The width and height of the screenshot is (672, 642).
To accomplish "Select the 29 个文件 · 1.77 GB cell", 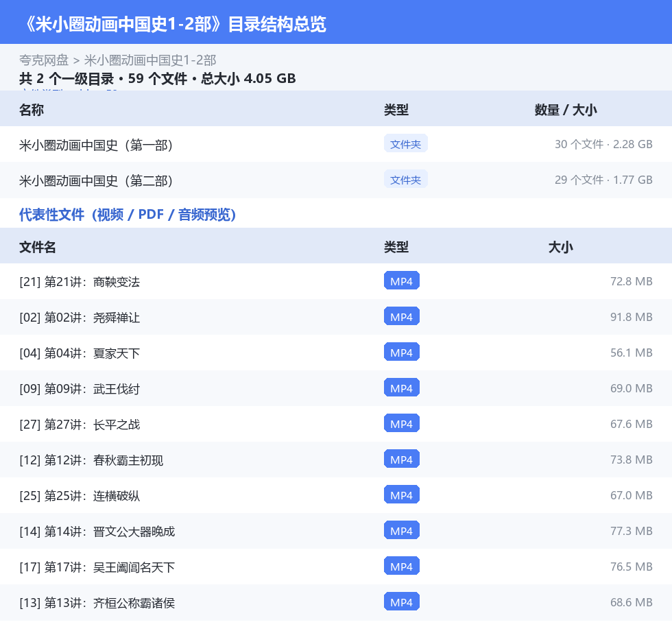I will (603, 180).
